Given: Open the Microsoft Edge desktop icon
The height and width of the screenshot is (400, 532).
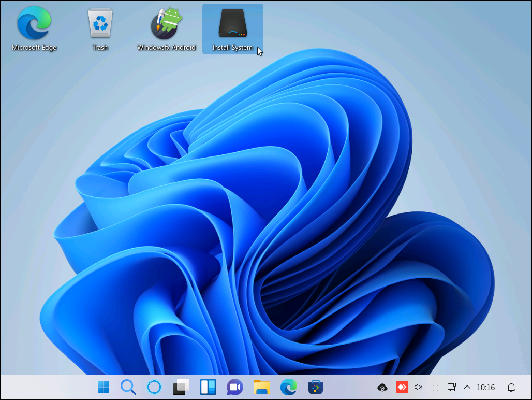Looking at the screenshot, I should (x=34, y=28).
